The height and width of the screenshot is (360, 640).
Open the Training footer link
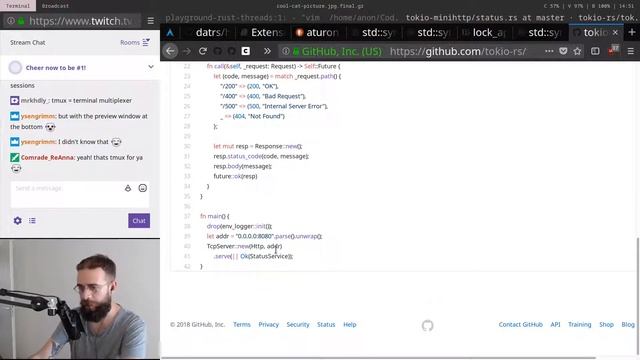579,324
